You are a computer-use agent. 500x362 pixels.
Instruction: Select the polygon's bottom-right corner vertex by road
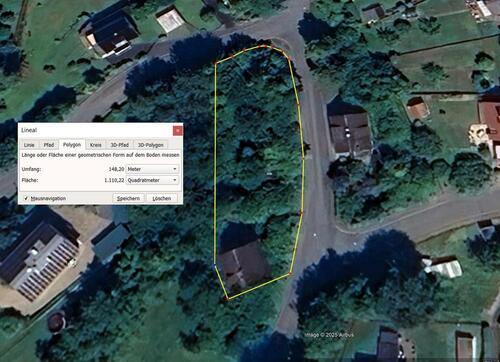pyautogui.click(x=290, y=274)
